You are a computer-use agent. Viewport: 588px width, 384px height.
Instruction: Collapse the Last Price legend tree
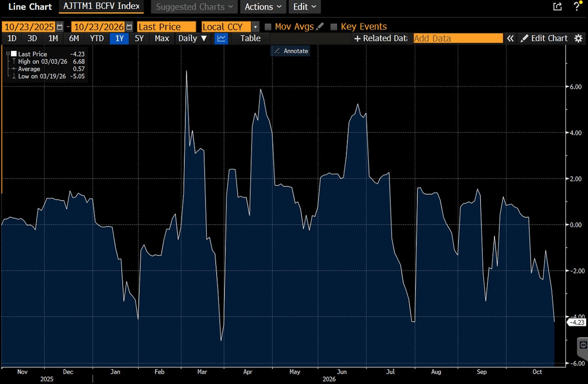(8, 54)
